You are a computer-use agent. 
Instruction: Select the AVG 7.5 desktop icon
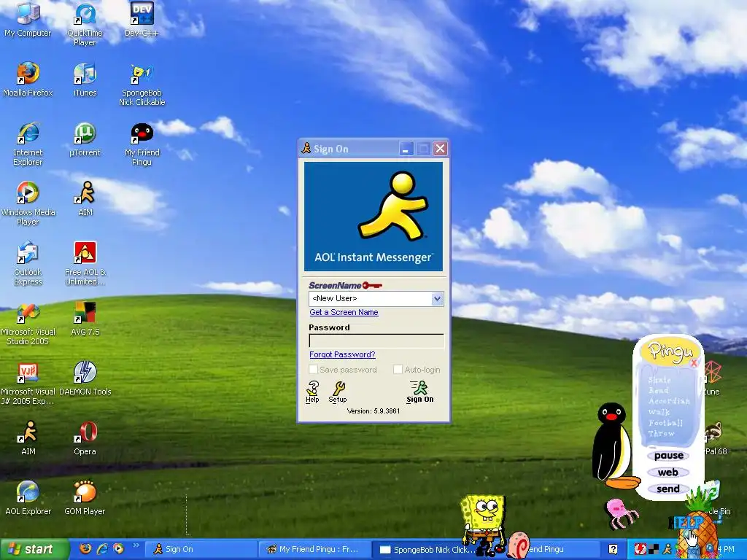coord(85,318)
